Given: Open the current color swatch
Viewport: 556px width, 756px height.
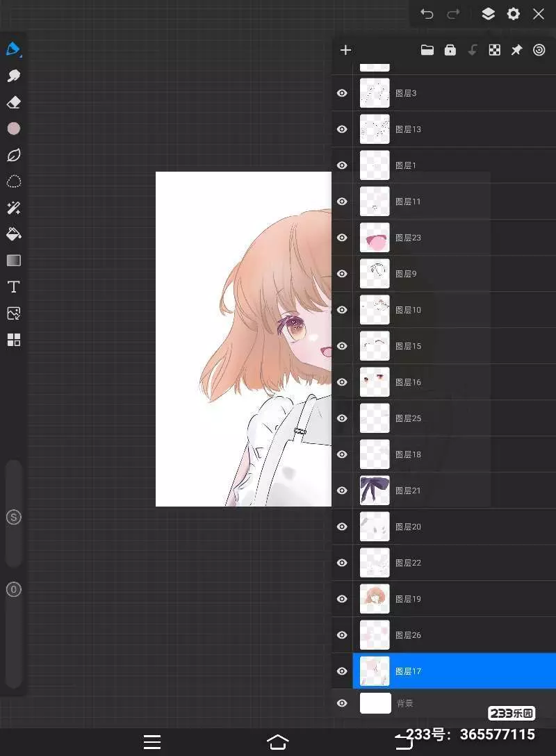Looking at the screenshot, I should [13, 129].
